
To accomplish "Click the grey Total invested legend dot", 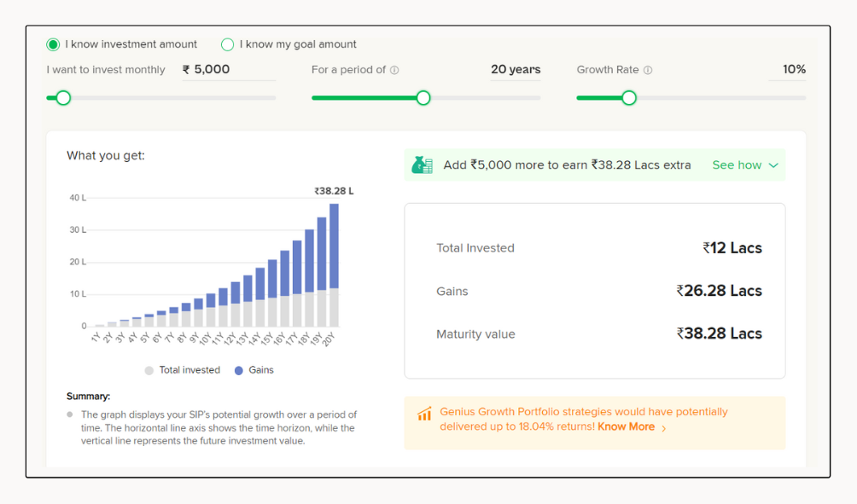I will click(x=149, y=371).
